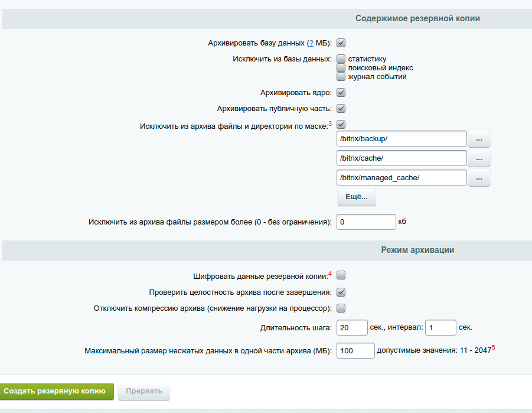Enable Шифровать данные резервной копии
This screenshot has height=413, width=532.
pos(341,275)
